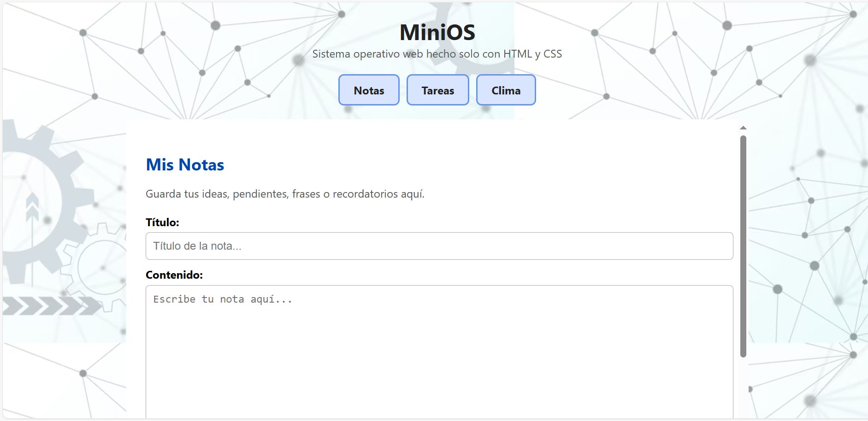The height and width of the screenshot is (421, 868).
Task: Click the Título: label
Action: click(x=162, y=222)
